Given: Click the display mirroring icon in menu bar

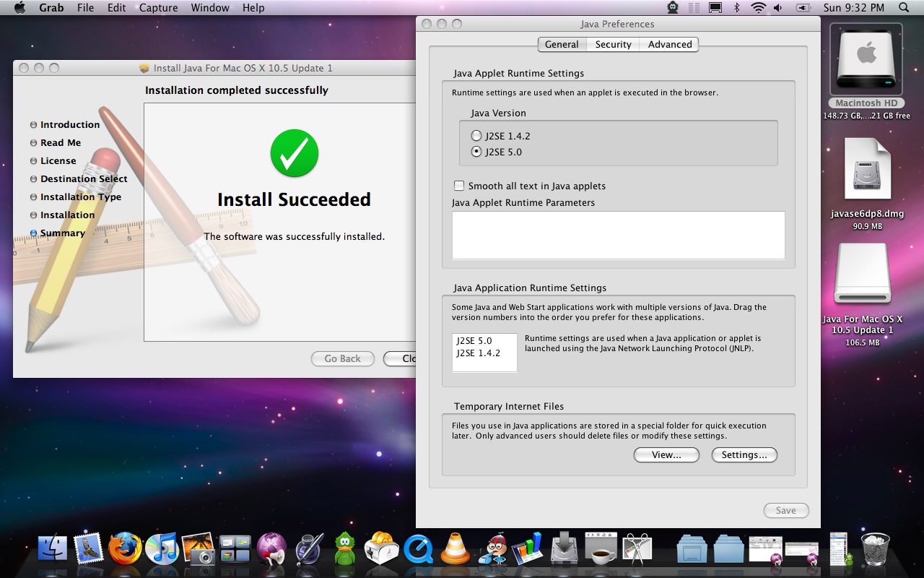Looking at the screenshot, I should tap(715, 8).
